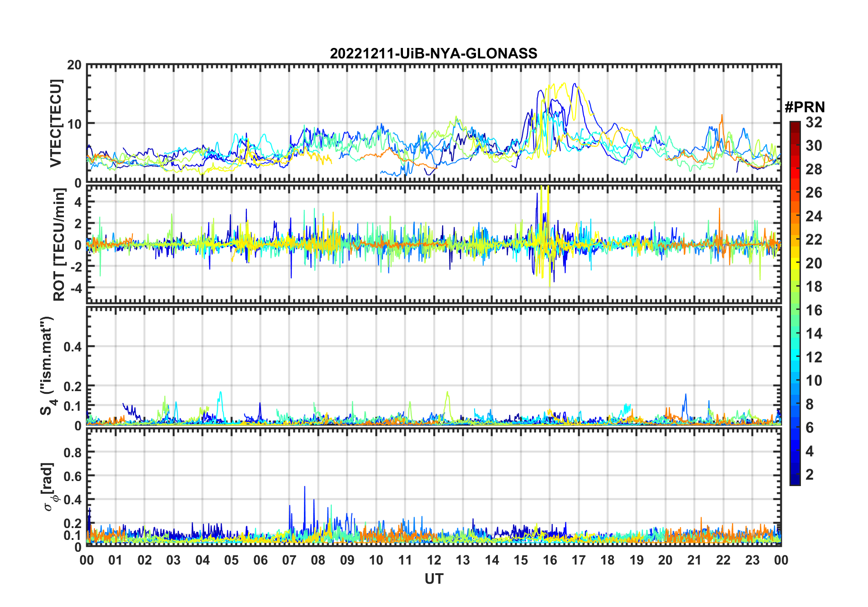Image resolution: width=868 pixels, height=607 pixels.
Task: Click inside the VTEC plot panel
Action: pos(434,123)
